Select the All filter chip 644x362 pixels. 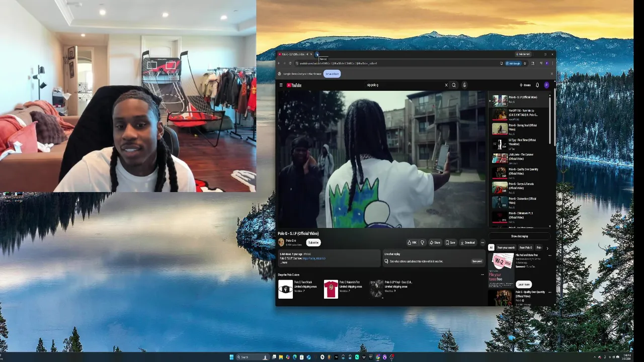(x=491, y=247)
